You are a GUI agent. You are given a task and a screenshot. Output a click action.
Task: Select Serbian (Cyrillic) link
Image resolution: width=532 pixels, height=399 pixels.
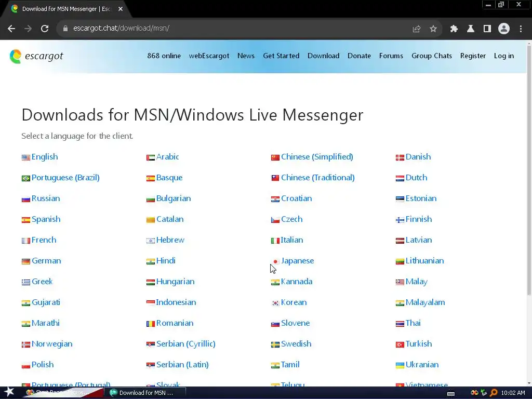[186, 344]
